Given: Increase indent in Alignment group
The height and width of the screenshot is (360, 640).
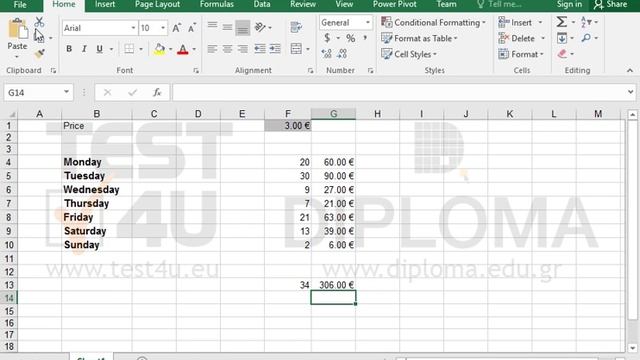Looking at the screenshot, I should coord(275,49).
